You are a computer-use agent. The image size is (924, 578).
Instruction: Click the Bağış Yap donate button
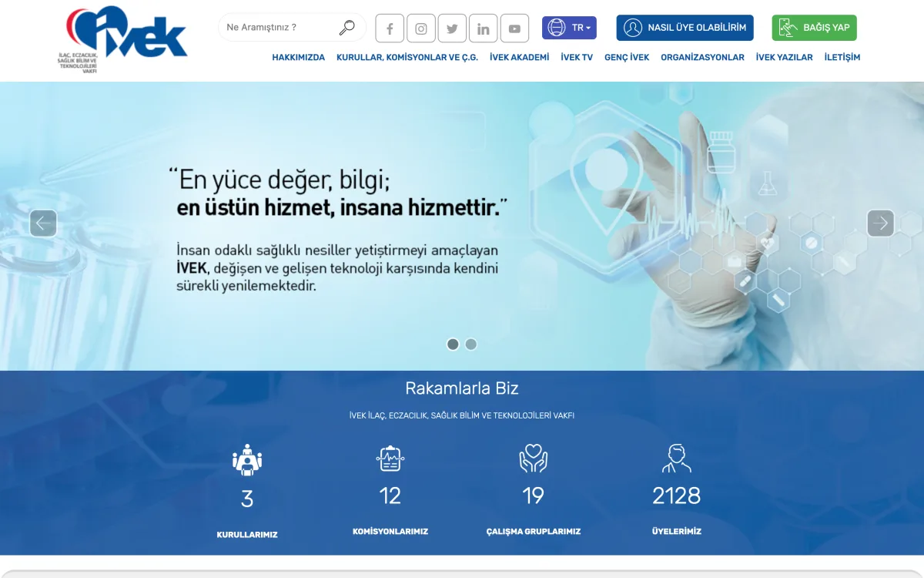click(x=814, y=28)
